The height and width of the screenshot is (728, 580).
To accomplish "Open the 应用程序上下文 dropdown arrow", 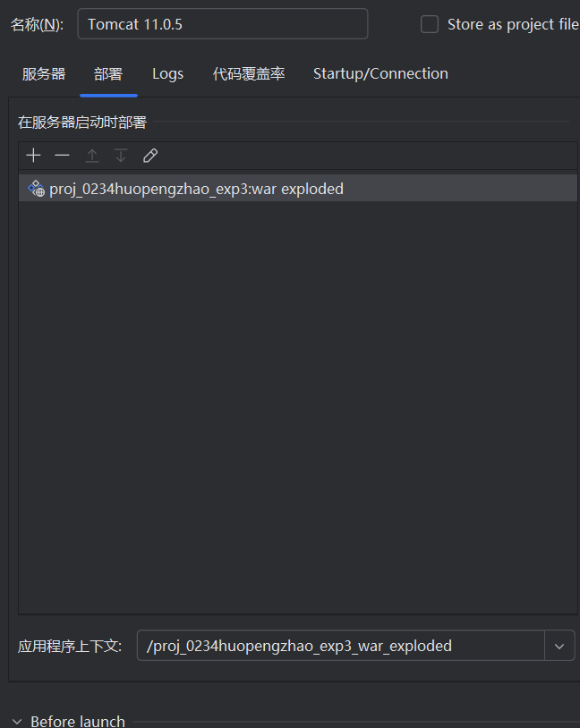I will [559, 646].
